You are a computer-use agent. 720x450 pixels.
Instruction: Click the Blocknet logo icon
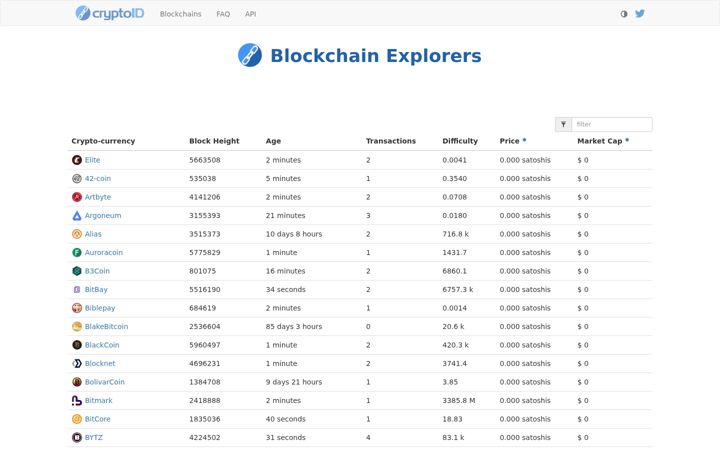pos(77,363)
